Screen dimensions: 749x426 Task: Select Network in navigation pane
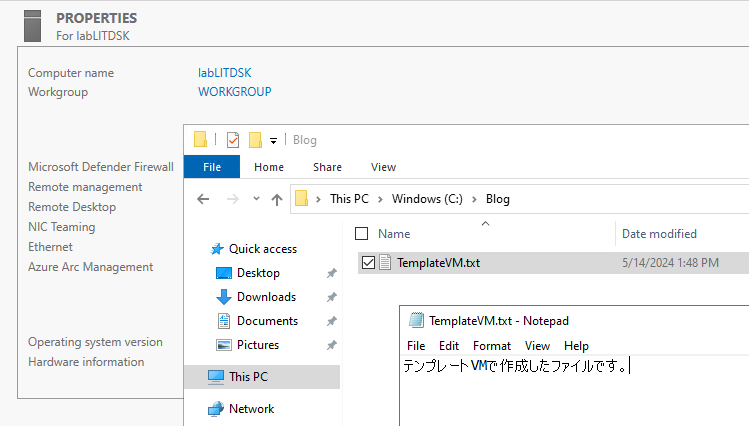(x=252, y=409)
